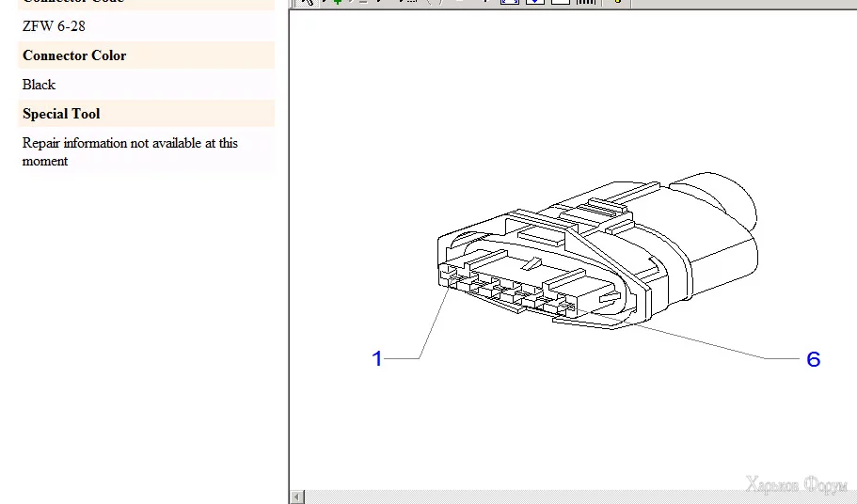Click the fit-to-window icon with blue arrows
This screenshot has height=504, width=857.
(510, 3)
